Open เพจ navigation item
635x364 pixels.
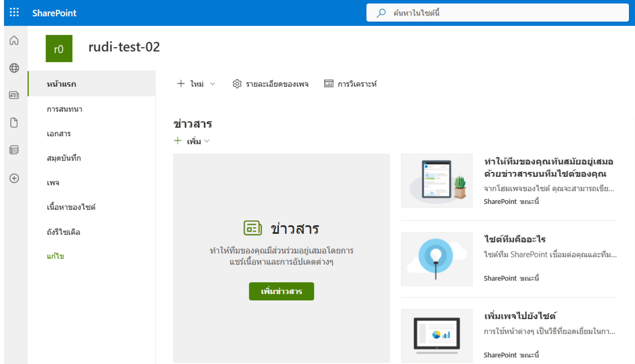pos(53,183)
